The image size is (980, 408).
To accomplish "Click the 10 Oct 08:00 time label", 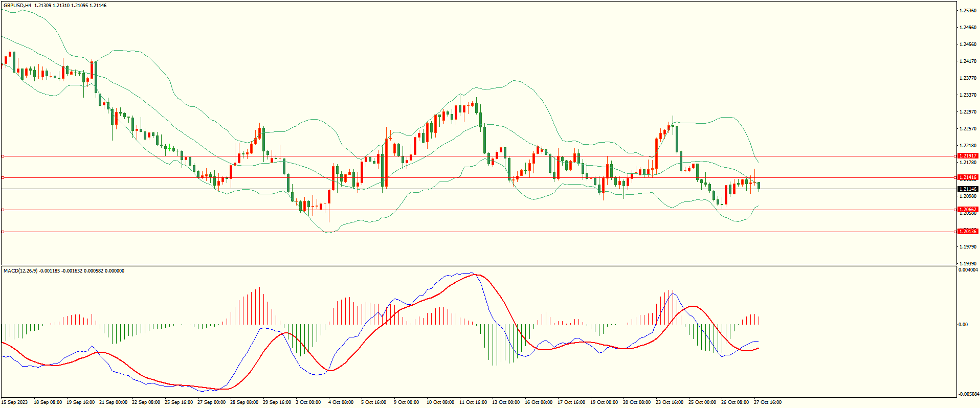I will [x=440, y=402].
